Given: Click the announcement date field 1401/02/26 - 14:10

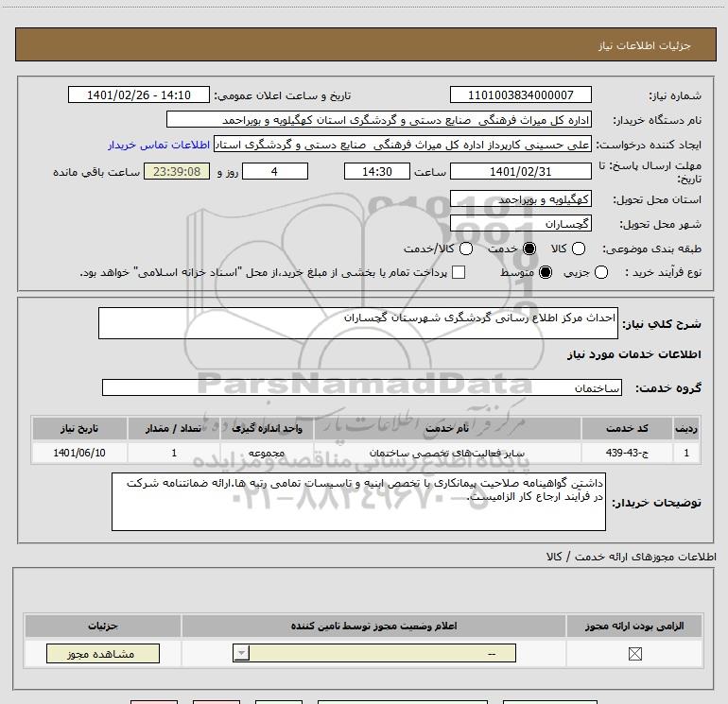Looking at the screenshot, I should tap(139, 94).
